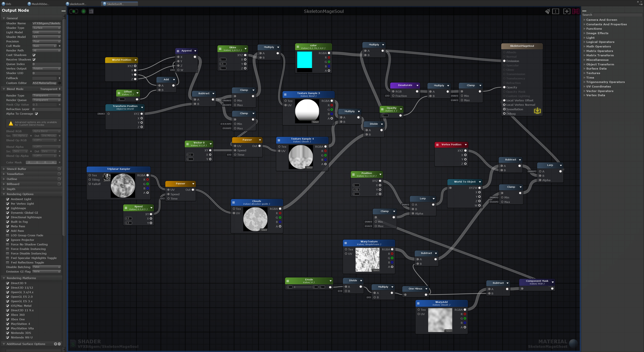The height and width of the screenshot is (352, 644).
Task: Click the green live update circle icon
Action: [84, 11]
